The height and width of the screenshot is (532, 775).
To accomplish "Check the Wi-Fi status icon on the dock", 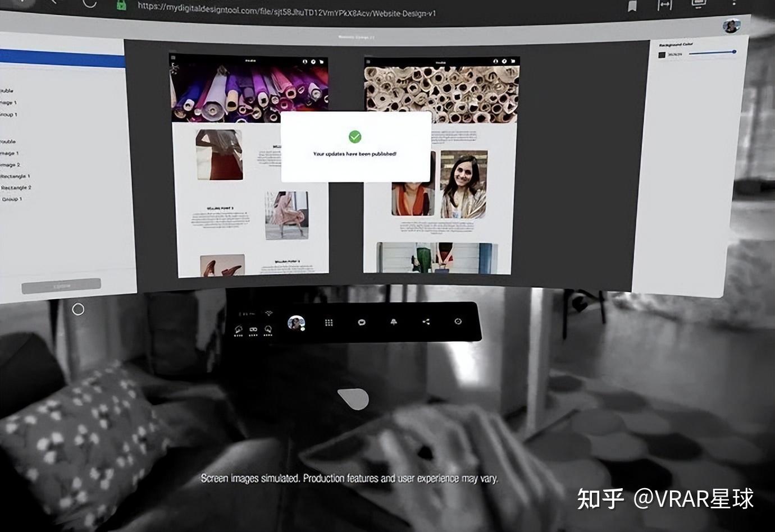I will point(268,313).
